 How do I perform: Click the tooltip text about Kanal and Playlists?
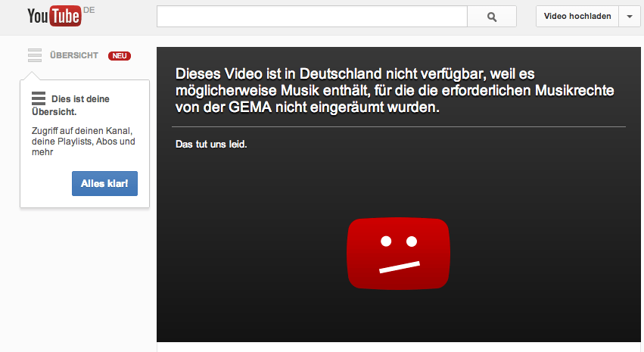[x=83, y=142]
